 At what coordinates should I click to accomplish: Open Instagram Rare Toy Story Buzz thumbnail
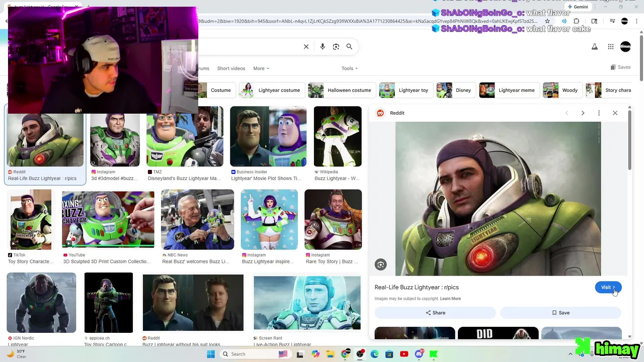click(333, 219)
